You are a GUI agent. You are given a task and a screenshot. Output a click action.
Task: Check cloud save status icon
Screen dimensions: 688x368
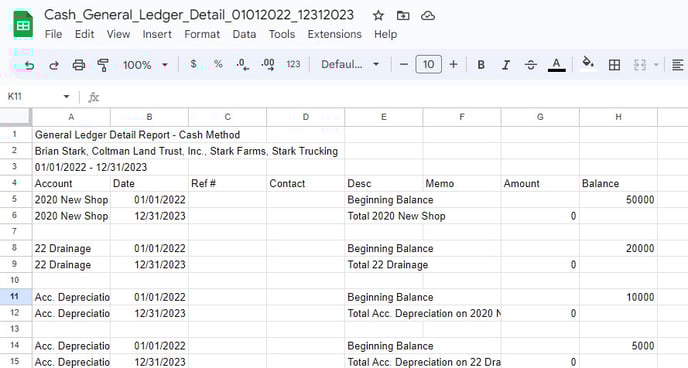(428, 16)
